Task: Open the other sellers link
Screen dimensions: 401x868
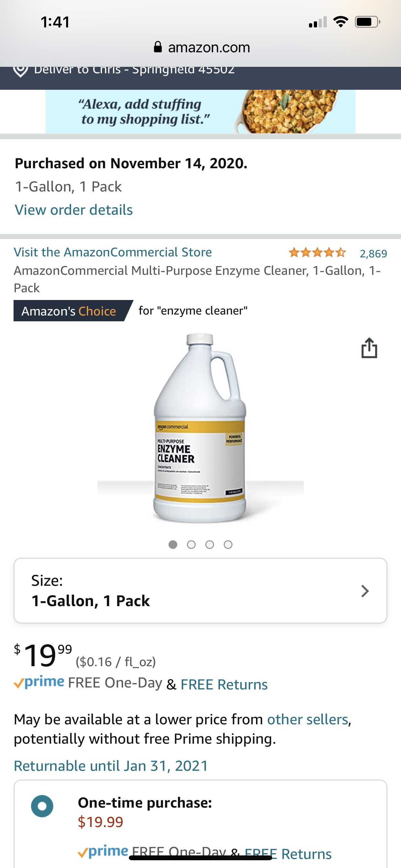Action: coord(308,719)
